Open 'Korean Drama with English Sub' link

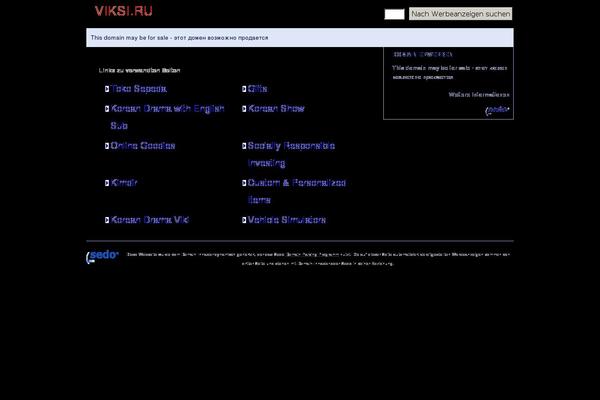(x=167, y=117)
